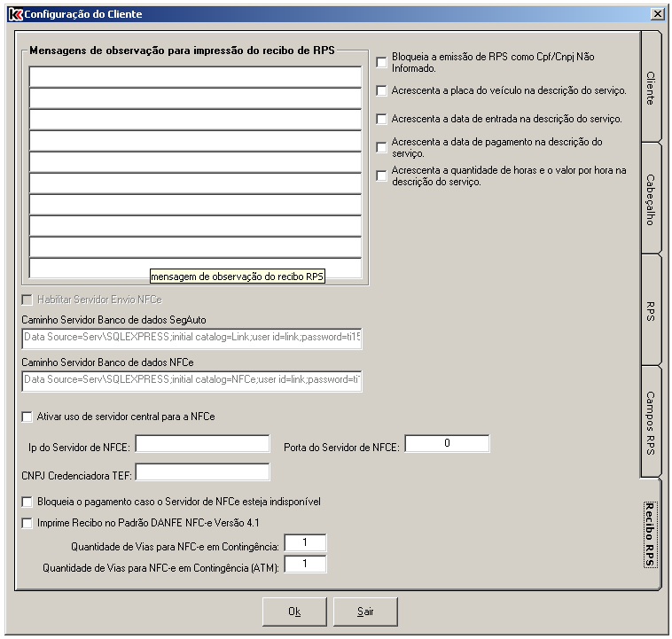This screenshot has width=672, height=639.
Task: Switch to the Cliente tab
Action: (x=650, y=88)
